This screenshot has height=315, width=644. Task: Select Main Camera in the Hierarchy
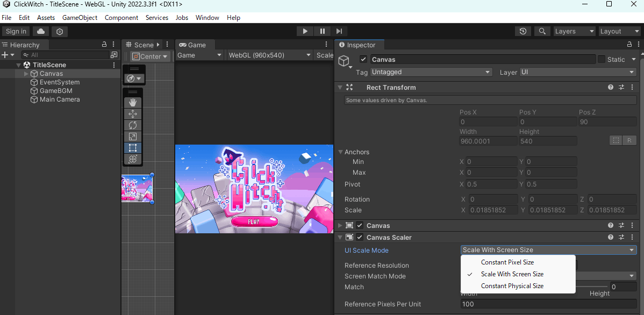click(60, 99)
